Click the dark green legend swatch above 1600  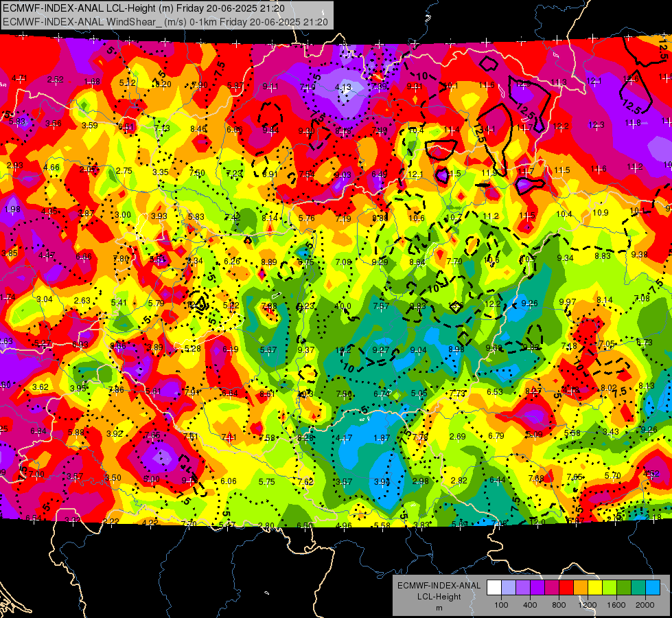[624, 588]
